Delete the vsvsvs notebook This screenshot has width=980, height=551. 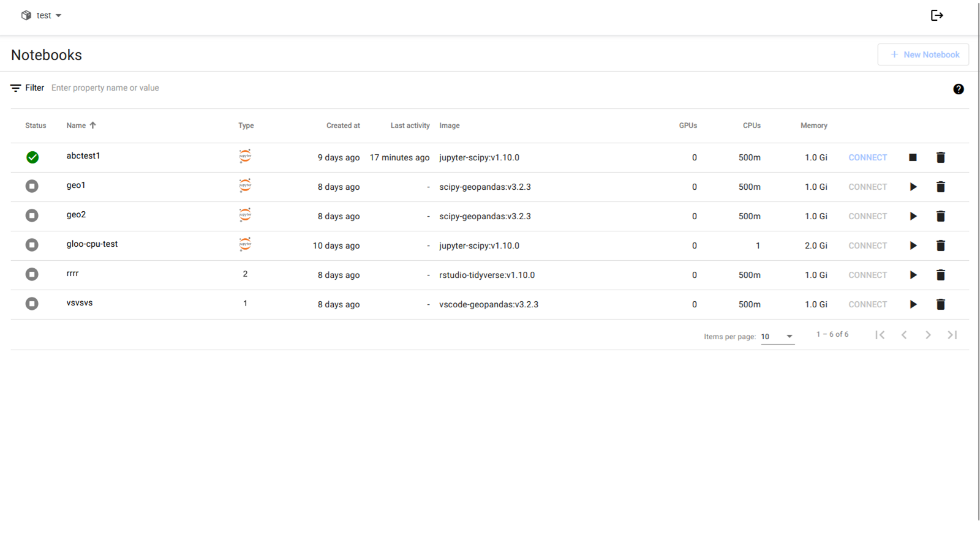click(941, 304)
